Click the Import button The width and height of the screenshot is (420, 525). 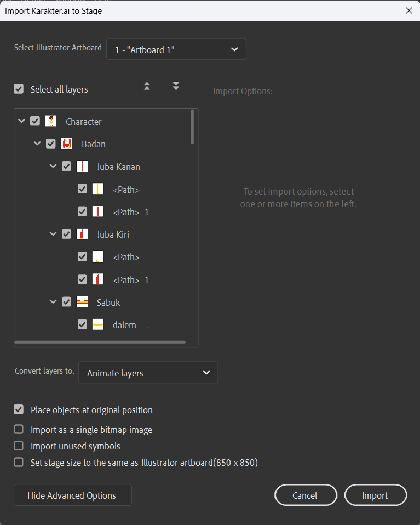point(376,495)
